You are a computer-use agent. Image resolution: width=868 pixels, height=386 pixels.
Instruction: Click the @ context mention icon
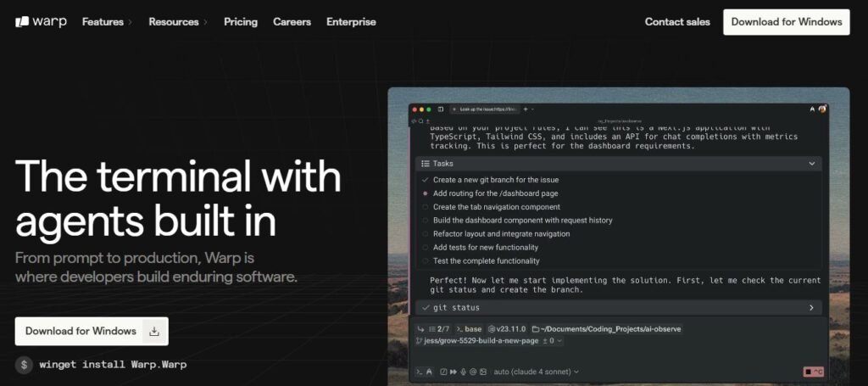472,372
